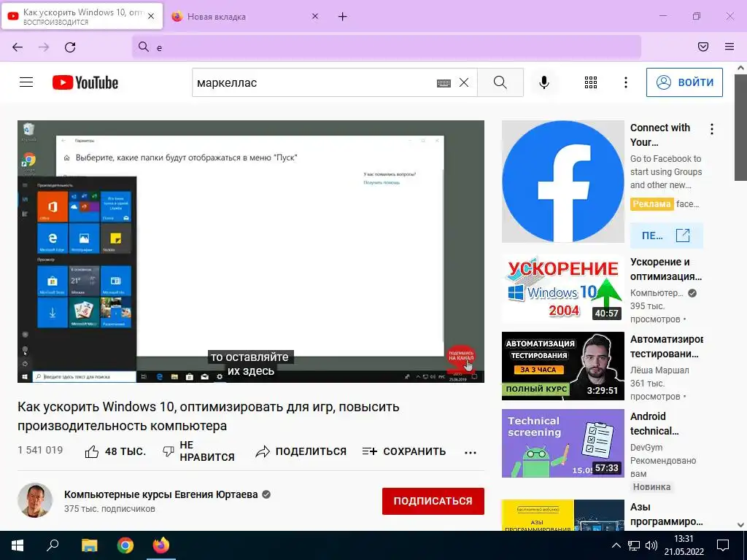
Task: Open a new tab with plus button
Action: point(343,17)
